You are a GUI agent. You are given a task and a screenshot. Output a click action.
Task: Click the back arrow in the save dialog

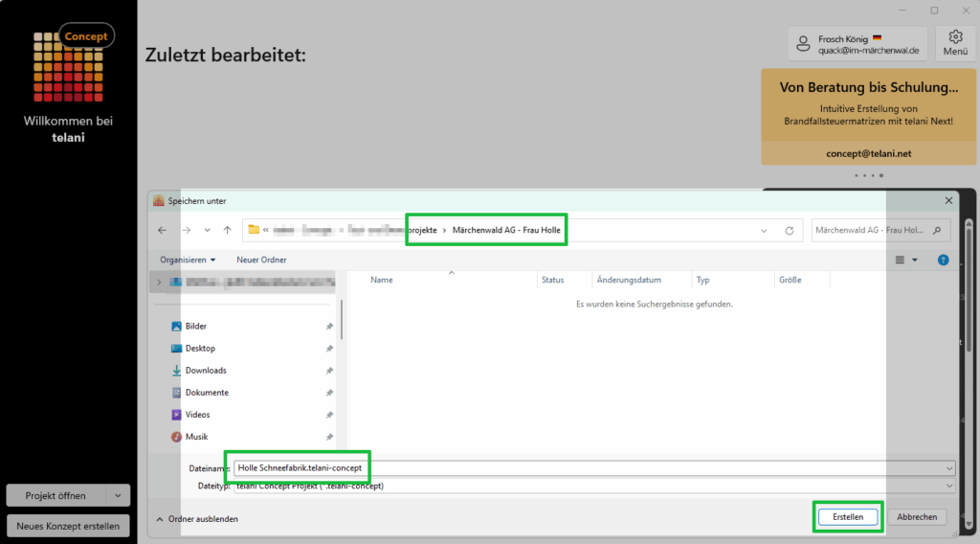tap(162, 230)
